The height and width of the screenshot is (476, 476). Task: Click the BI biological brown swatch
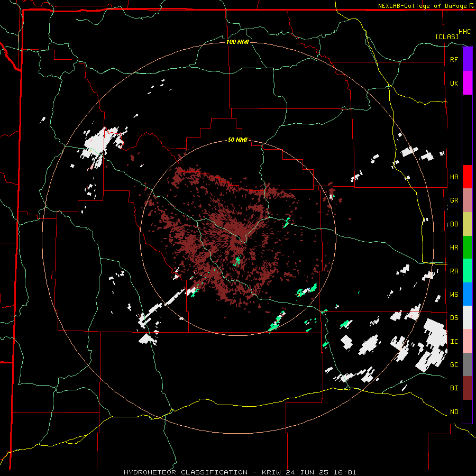click(x=467, y=388)
